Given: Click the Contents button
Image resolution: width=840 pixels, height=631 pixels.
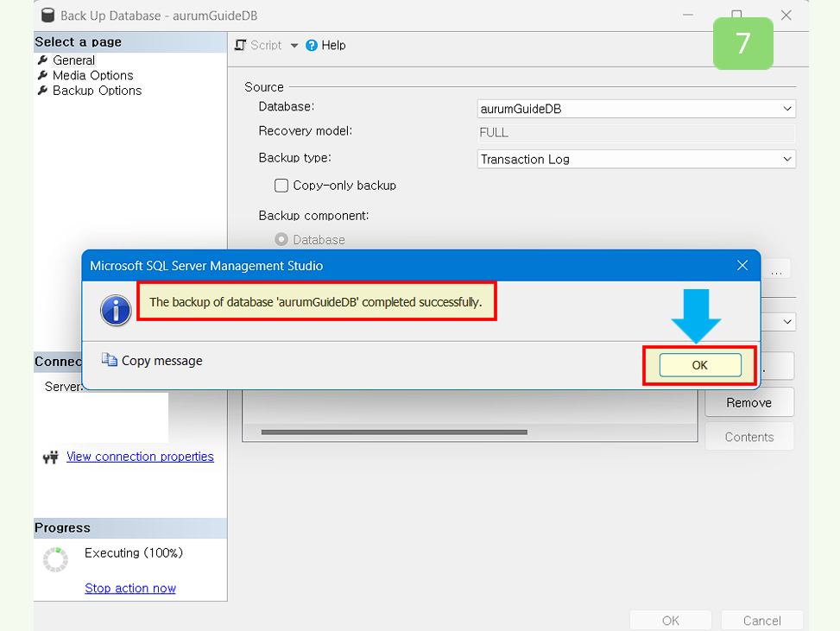Looking at the screenshot, I should [749, 437].
